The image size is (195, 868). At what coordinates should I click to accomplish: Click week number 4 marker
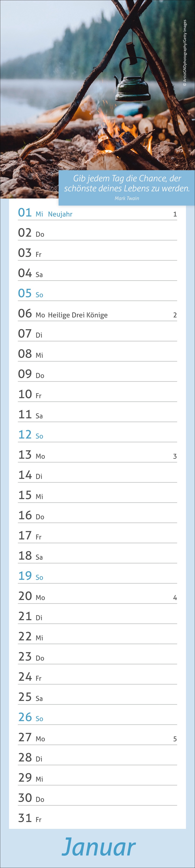(175, 597)
